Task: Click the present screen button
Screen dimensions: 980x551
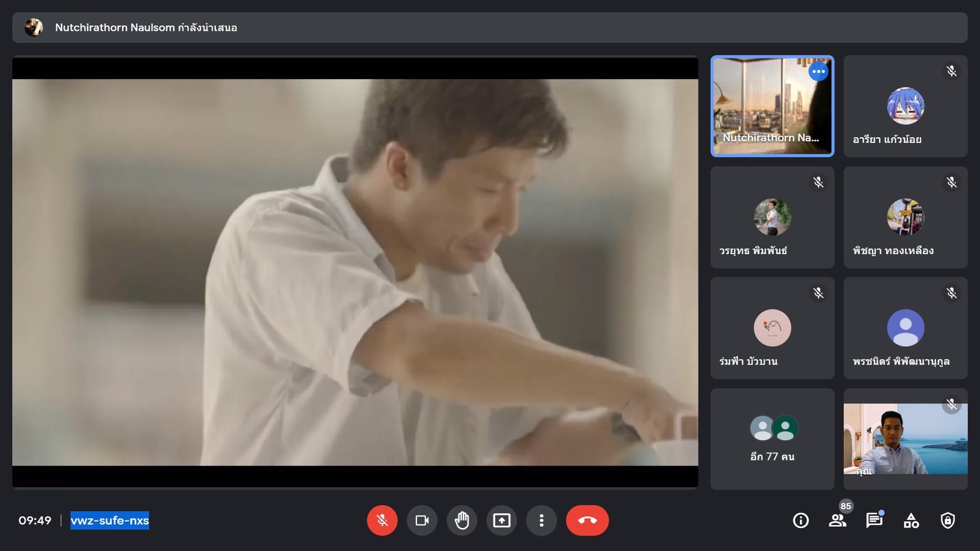Action: pyautogui.click(x=501, y=521)
